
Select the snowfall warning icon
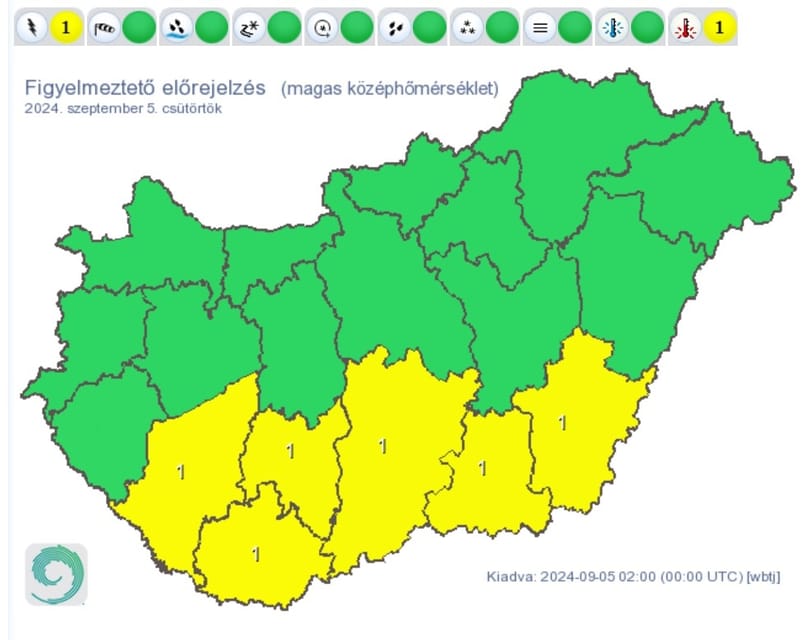coord(468,27)
